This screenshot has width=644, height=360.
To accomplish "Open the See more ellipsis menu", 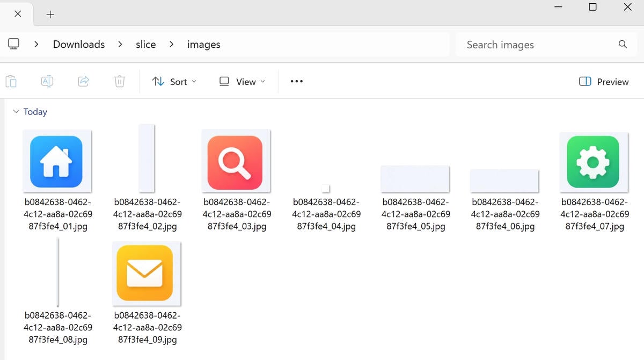I will point(296,82).
